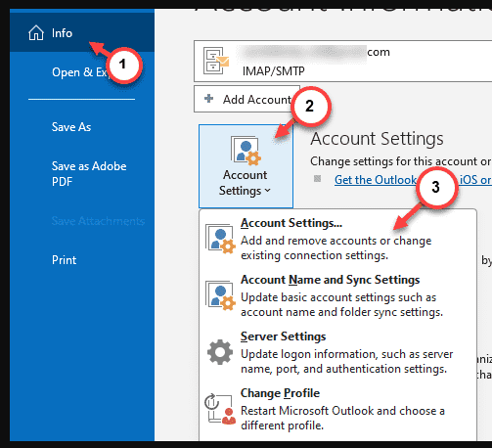
Task: Click the Account Settings heading text
Action: [377, 139]
